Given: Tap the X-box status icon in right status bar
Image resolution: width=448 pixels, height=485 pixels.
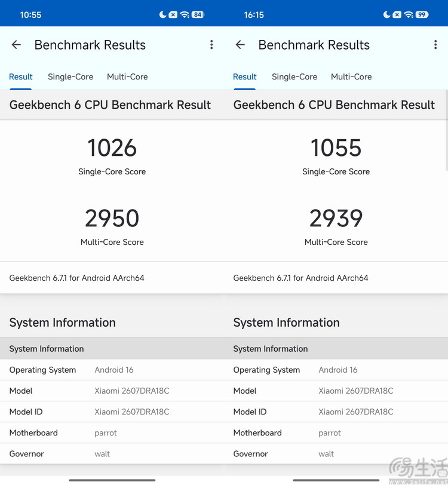Looking at the screenshot, I should coord(397,14).
